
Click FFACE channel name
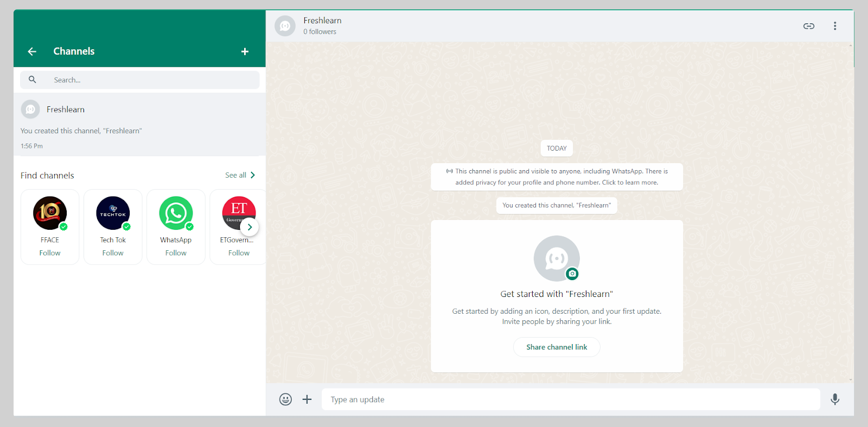pos(50,240)
